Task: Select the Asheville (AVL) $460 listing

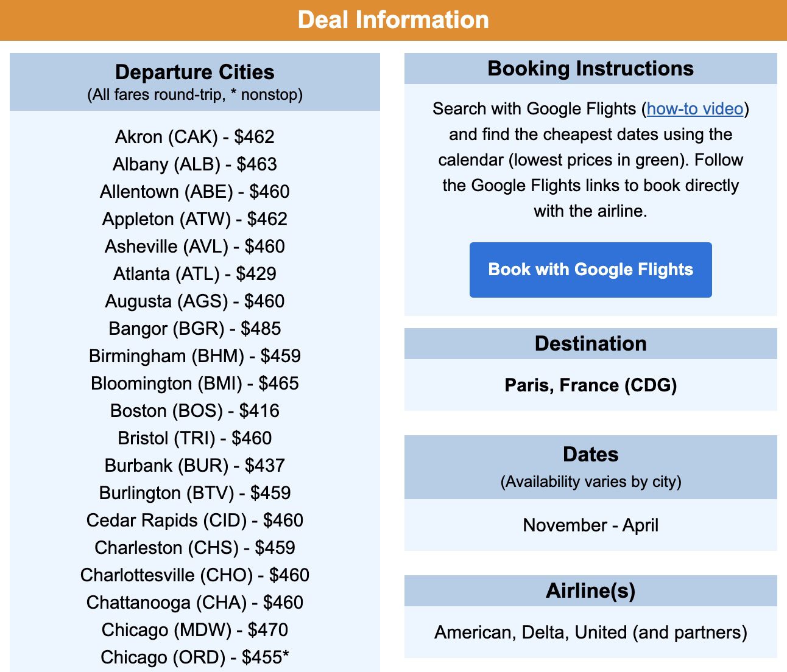Action: tap(195, 247)
